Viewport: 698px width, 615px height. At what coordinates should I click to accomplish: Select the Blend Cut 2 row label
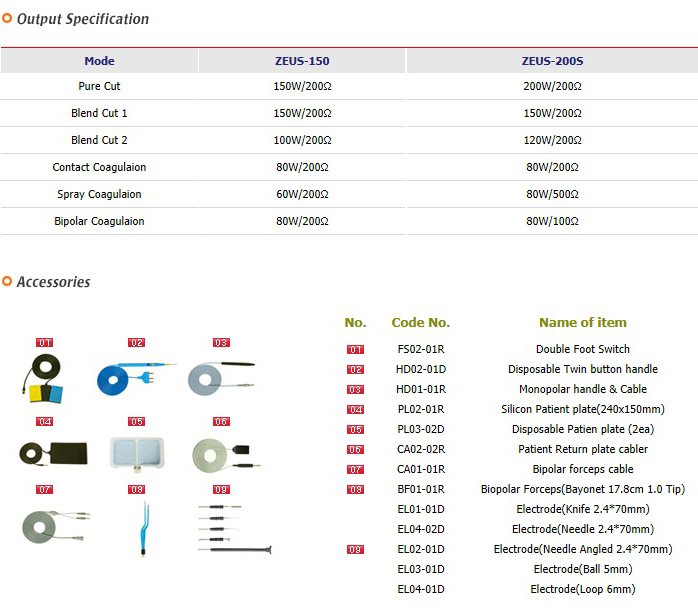pyautogui.click(x=99, y=140)
